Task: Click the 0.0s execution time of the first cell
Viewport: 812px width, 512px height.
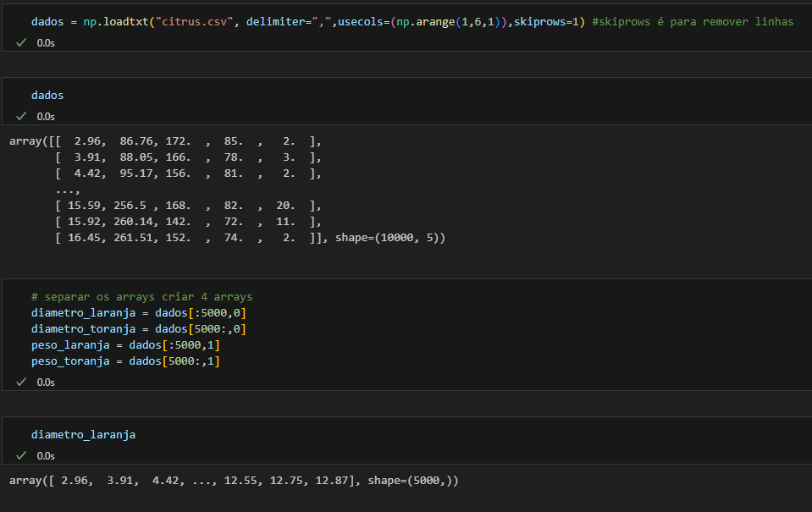Action: coord(46,43)
